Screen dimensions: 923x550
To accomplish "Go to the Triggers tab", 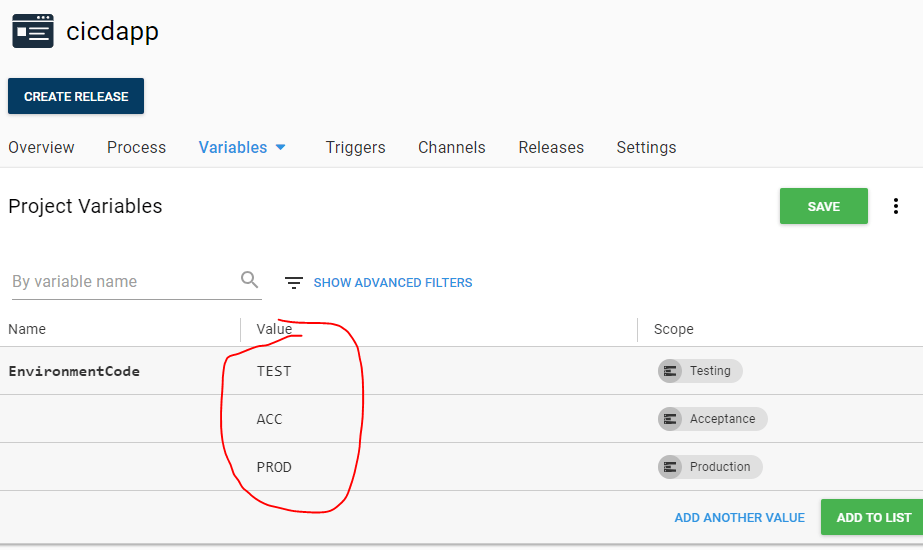I will pos(355,147).
